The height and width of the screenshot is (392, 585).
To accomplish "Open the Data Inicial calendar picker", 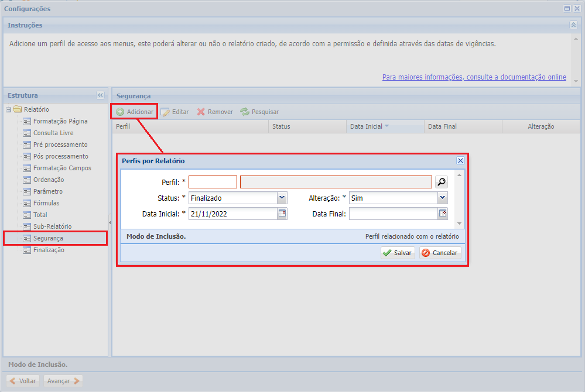I will [x=282, y=214].
